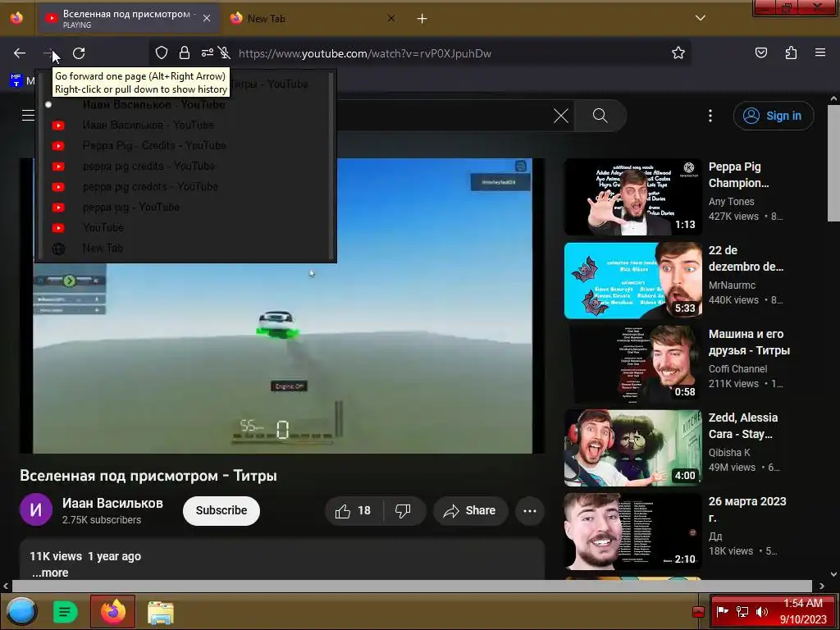Click the Zedd, Alessia Cara - Stay title
840x630 pixels.
pos(743,426)
